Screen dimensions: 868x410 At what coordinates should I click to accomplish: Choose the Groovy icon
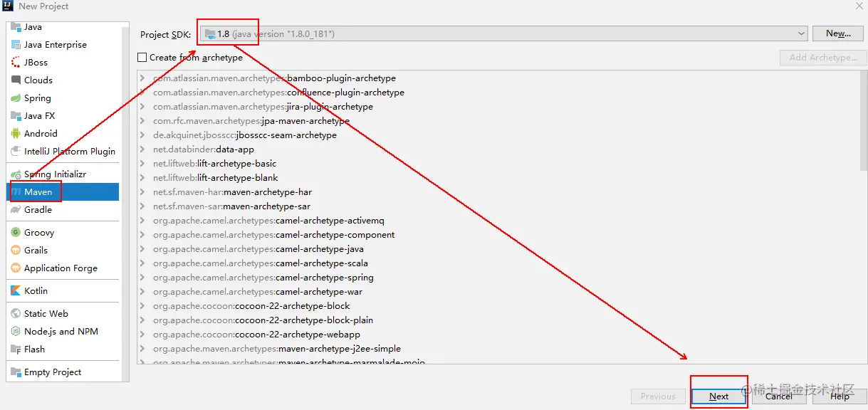pos(16,233)
